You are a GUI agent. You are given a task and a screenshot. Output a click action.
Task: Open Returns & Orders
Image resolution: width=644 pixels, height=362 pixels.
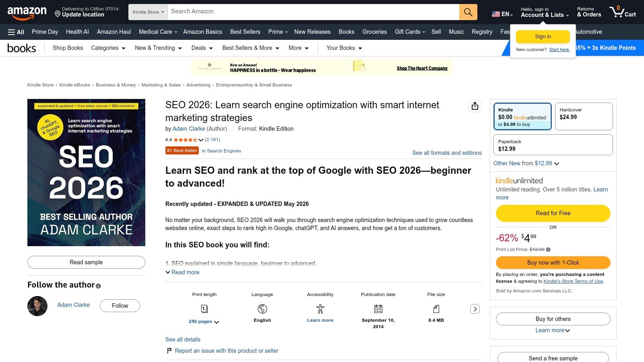(x=589, y=12)
